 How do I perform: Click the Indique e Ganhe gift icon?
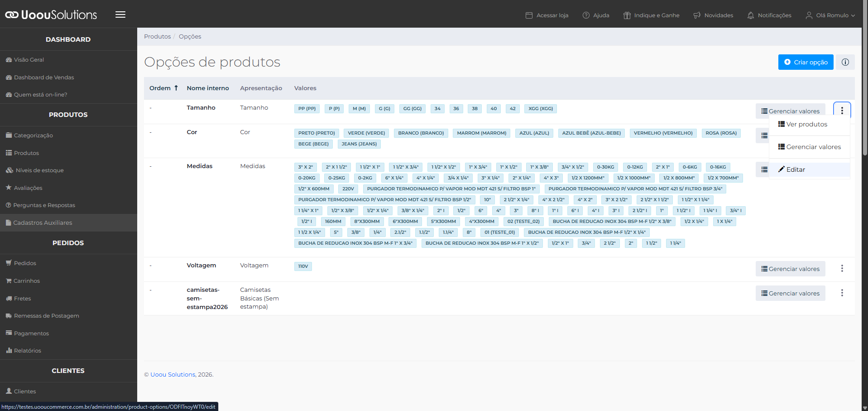click(627, 15)
